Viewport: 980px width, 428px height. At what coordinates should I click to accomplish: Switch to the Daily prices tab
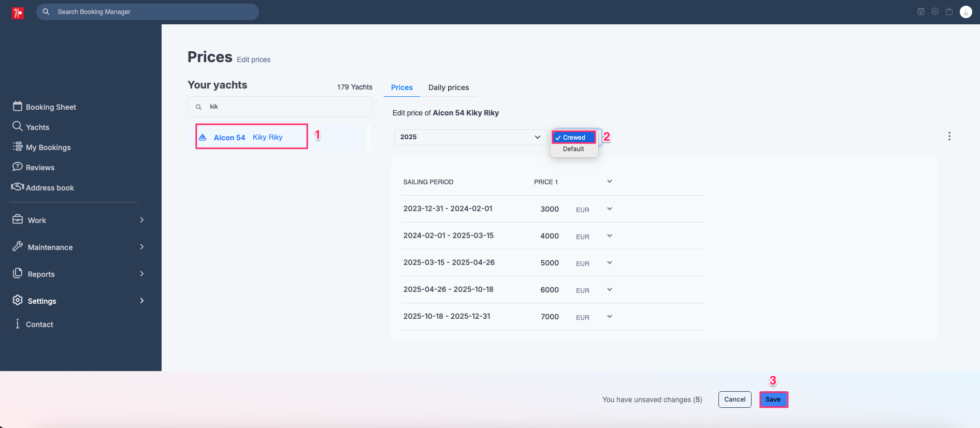pyautogui.click(x=449, y=87)
